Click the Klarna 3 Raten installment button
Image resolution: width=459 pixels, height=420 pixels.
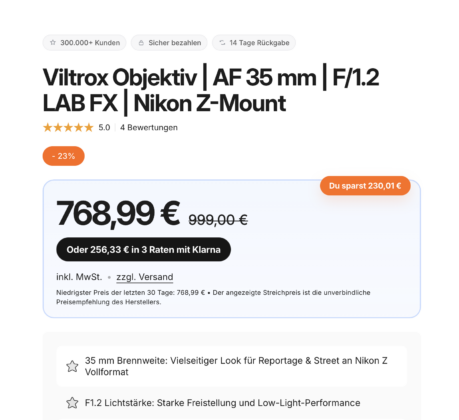143,249
